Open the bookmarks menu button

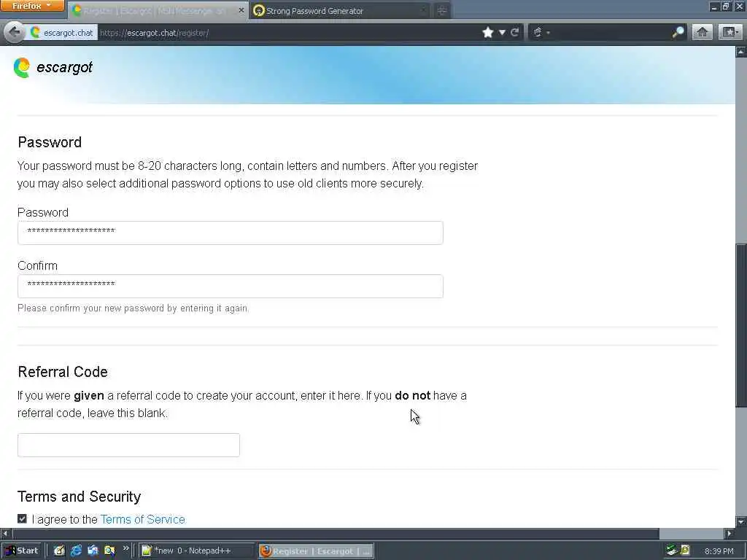730,32
